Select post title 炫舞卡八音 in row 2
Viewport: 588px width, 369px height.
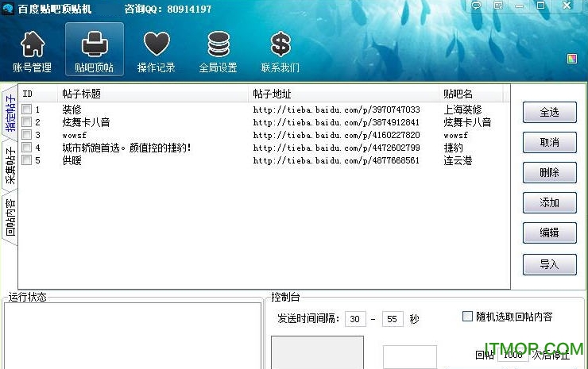point(86,122)
